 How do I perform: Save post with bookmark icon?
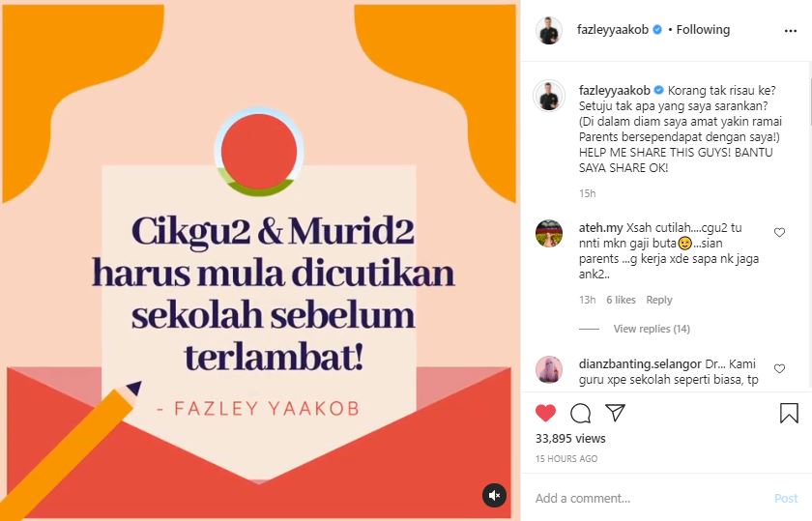[789, 413]
